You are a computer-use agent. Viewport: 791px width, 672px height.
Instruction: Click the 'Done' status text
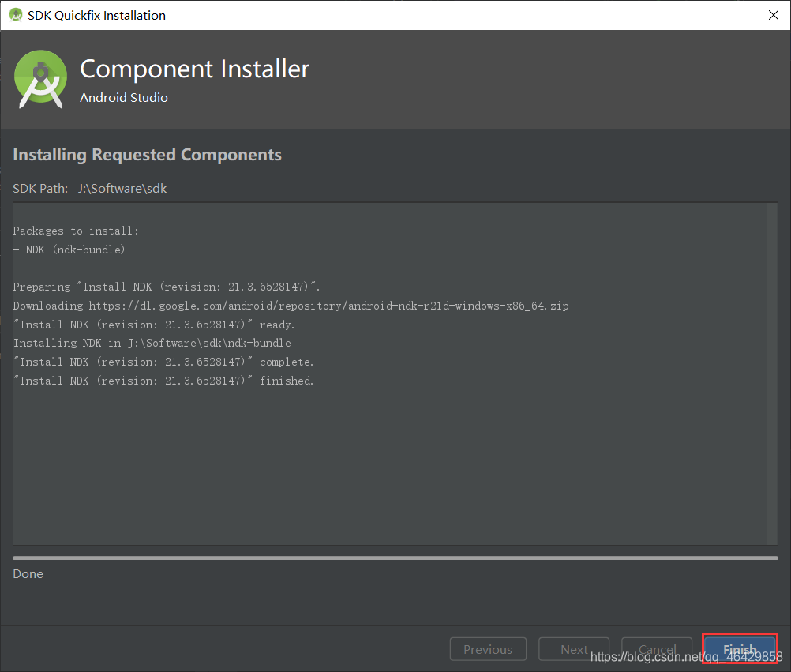[x=28, y=574]
